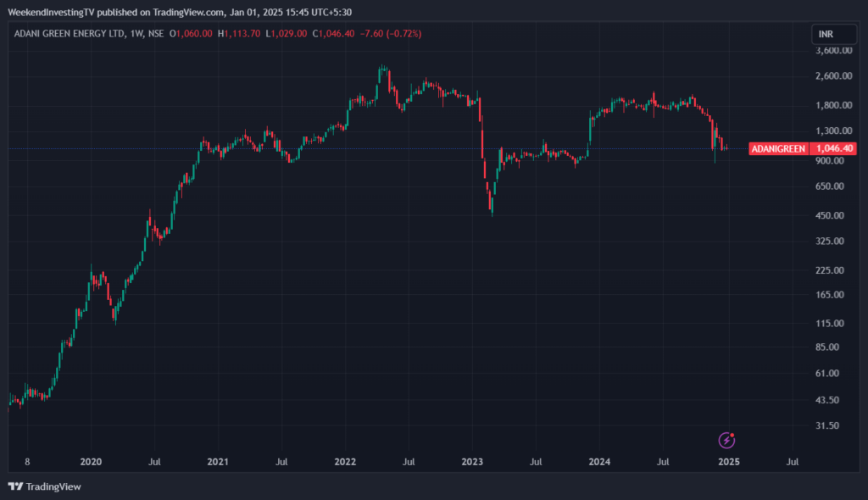This screenshot has height=500, width=868.
Task: Click the C1,046.40 close value
Action: click(333, 34)
